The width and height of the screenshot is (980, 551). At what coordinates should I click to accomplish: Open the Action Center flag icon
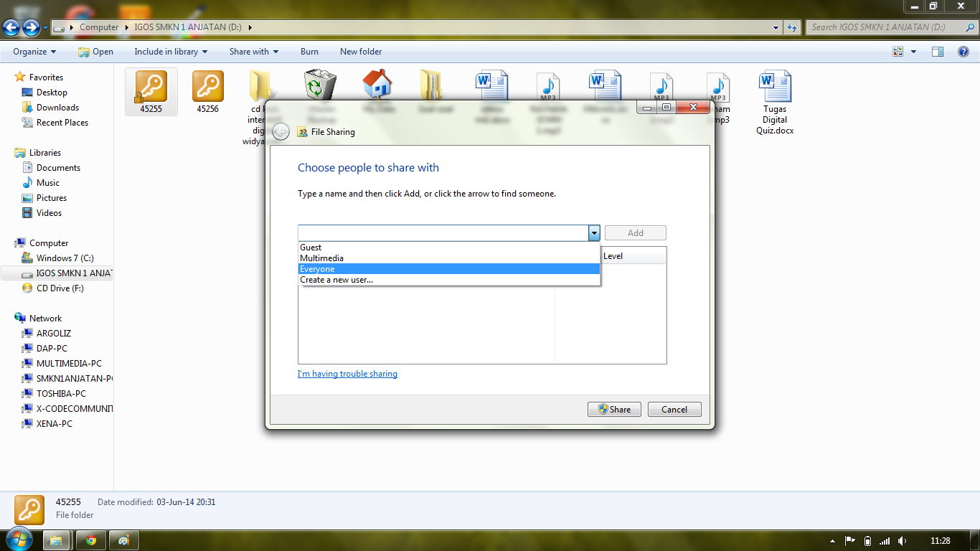(849, 541)
